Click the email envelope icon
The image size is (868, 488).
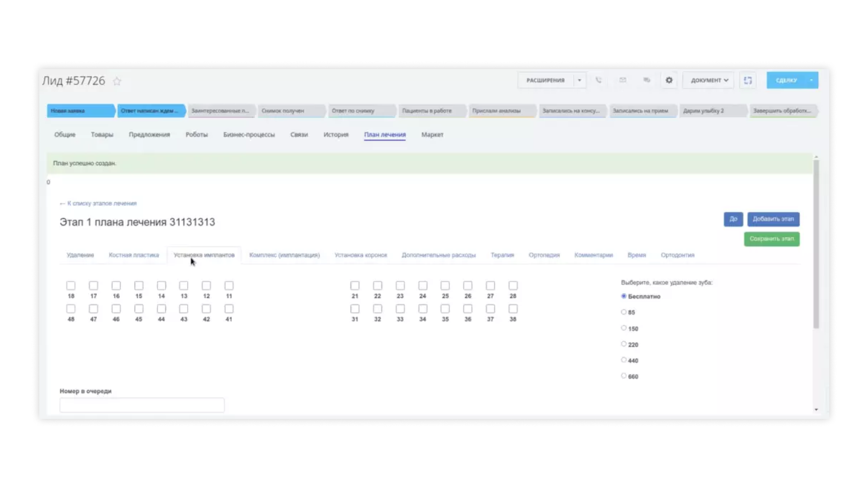click(x=623, y=80)
